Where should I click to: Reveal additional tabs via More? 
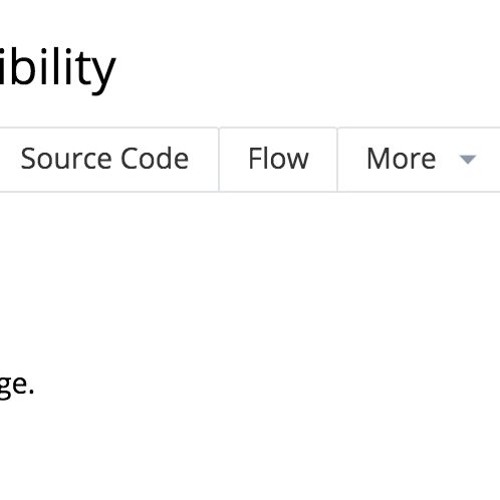pos(419,159)
